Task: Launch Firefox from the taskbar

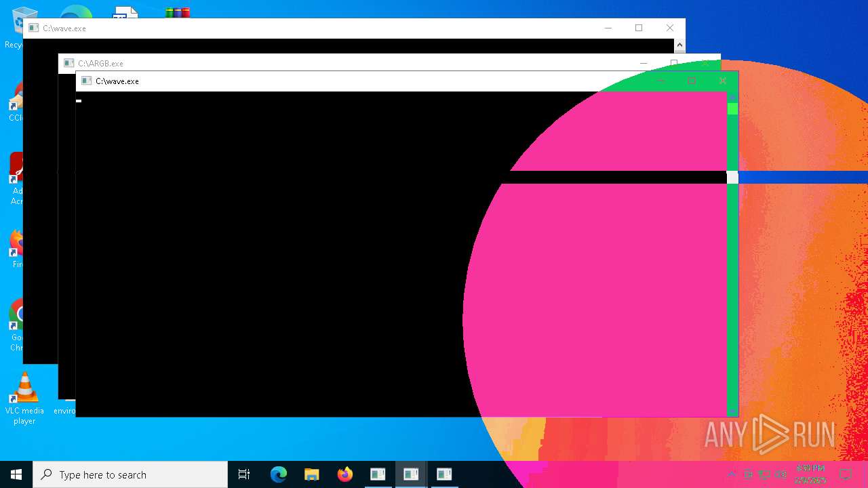Action: coord(344,474)
